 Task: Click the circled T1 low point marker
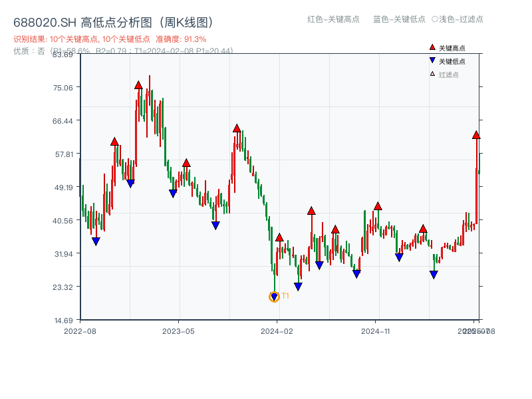[274, 297]
